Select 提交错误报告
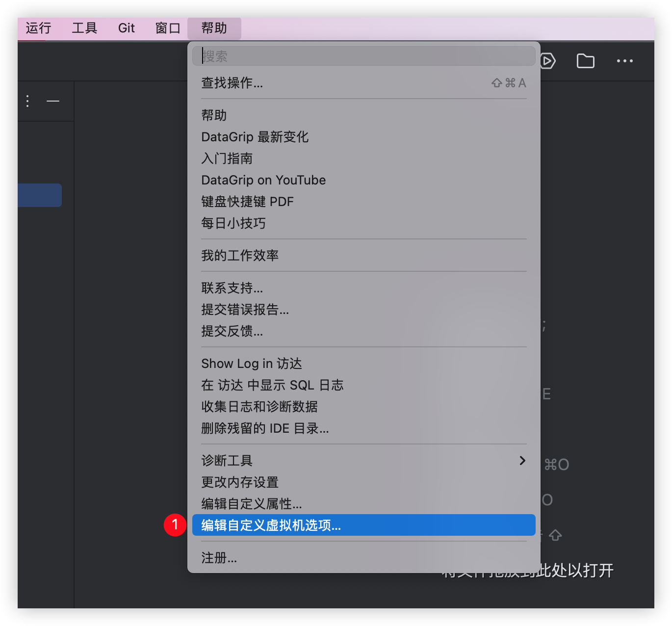The width and height of the screenshot is (672, 626). pos(245,310)
